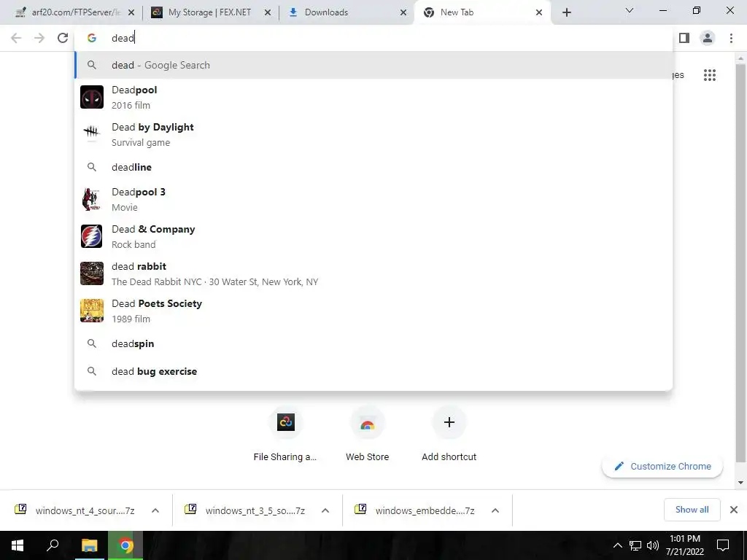Open the Google apps grid

[709, 75]
